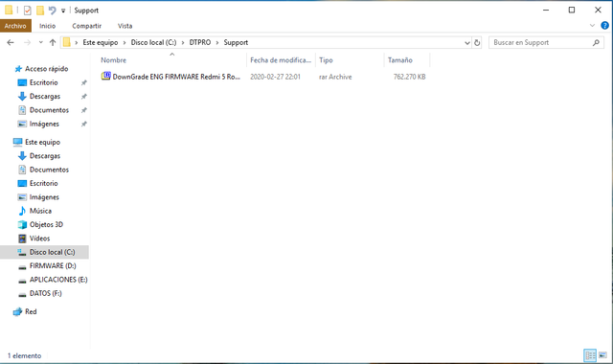Viewport: 613px width, 364px height.
Task: Go up one folder level arrow
Action: 53,42
